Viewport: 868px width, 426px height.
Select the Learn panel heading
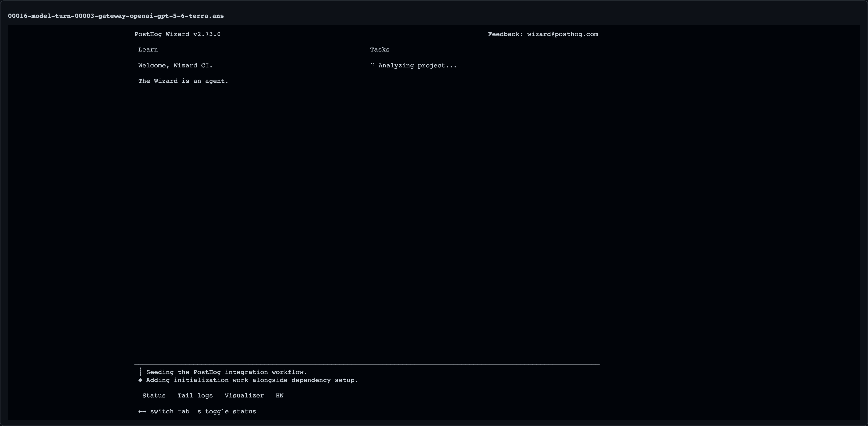[x=148, y=50]
